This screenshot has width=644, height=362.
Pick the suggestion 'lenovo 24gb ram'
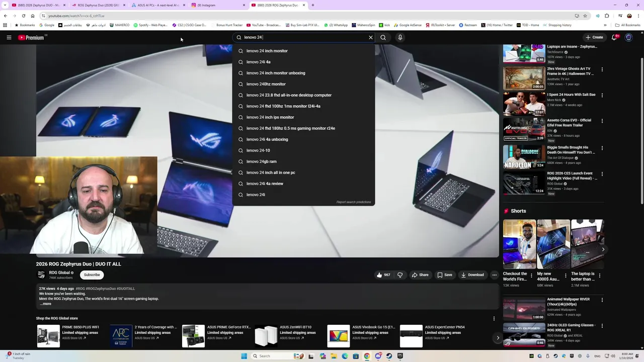click(303, 161)
